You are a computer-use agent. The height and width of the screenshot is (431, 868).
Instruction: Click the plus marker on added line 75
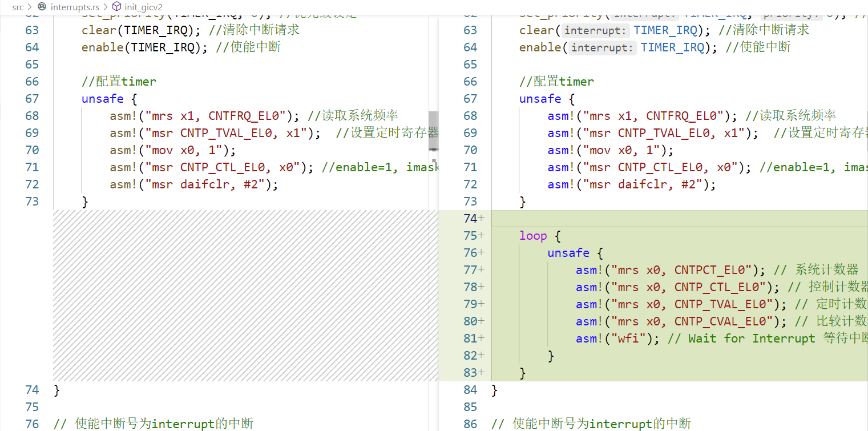[482, 236]
